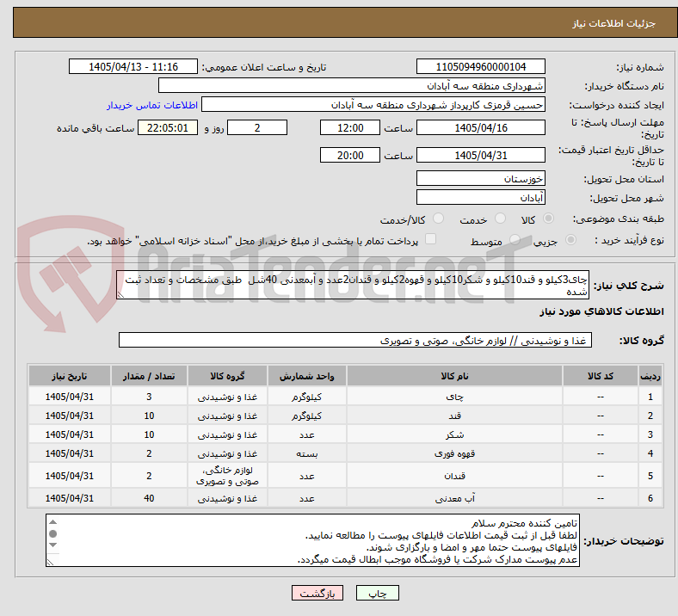
Task: Click the announcement date field 1405/04/13 - 11:16
Action: (133, 67)
